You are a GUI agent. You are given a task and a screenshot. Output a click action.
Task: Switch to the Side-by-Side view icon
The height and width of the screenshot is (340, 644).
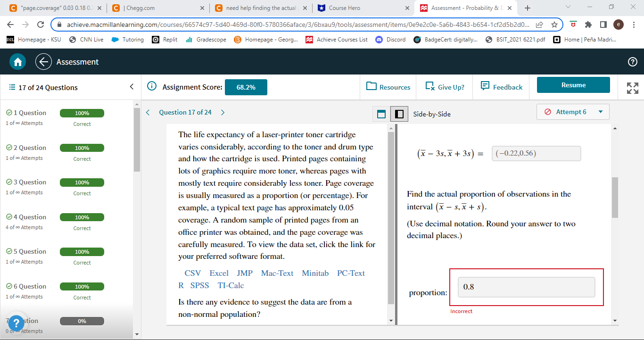tap(399, 114)
